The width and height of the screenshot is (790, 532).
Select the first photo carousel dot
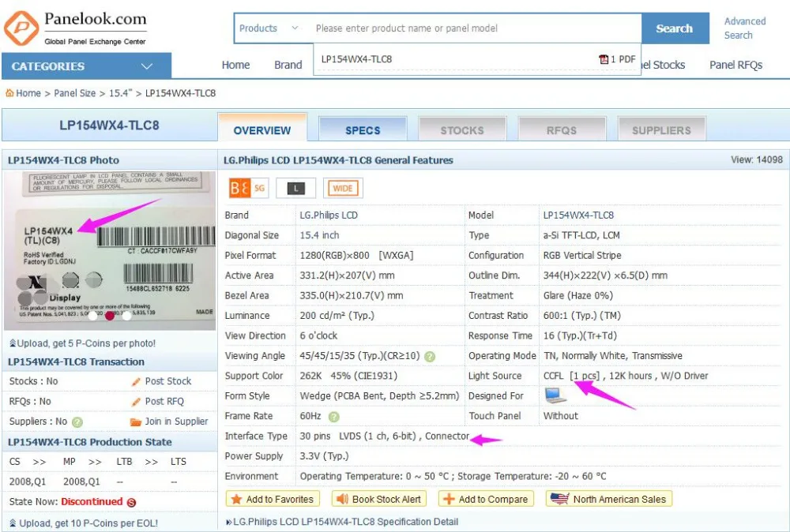[x=92, y=316]
